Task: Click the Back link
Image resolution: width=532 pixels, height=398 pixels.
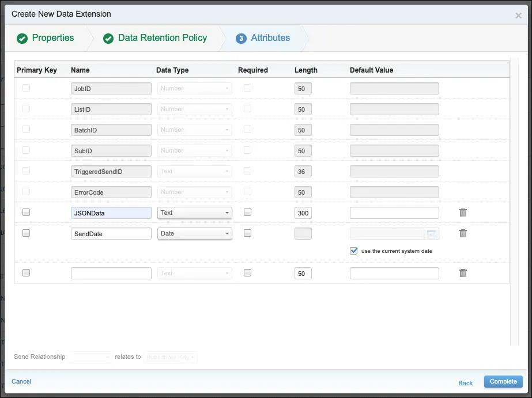Action: 465,382
